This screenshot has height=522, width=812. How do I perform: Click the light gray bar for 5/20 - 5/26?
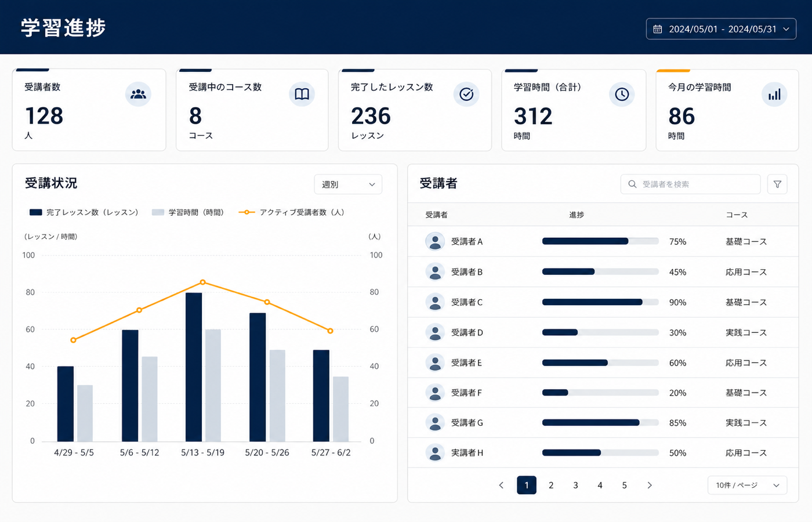coord(277,396)
